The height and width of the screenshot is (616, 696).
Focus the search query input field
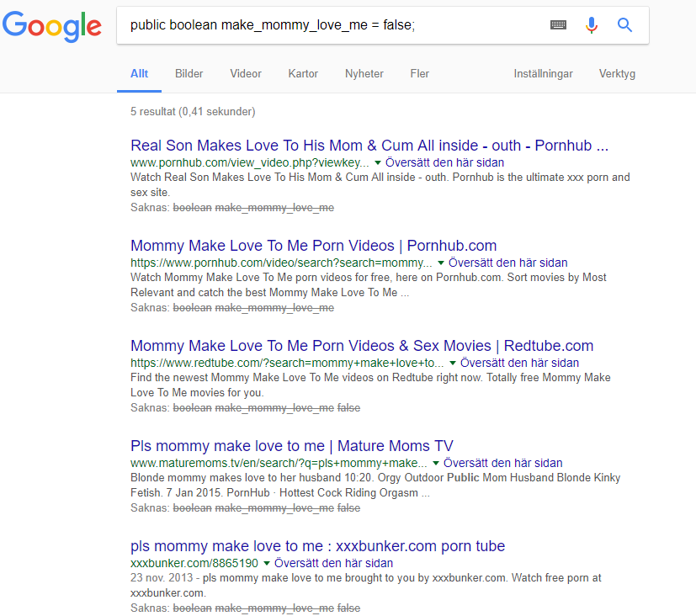pyautogui.click(x=328, y=25)
